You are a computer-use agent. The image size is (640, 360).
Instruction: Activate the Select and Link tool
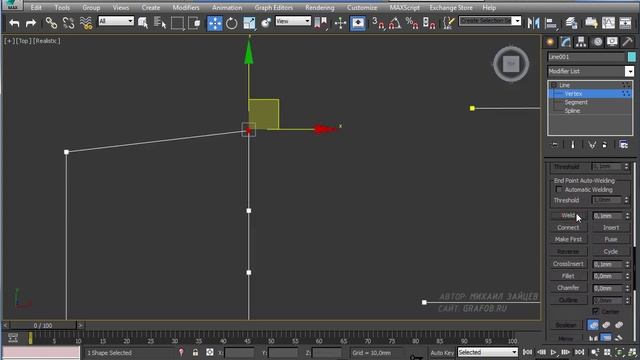51,23
